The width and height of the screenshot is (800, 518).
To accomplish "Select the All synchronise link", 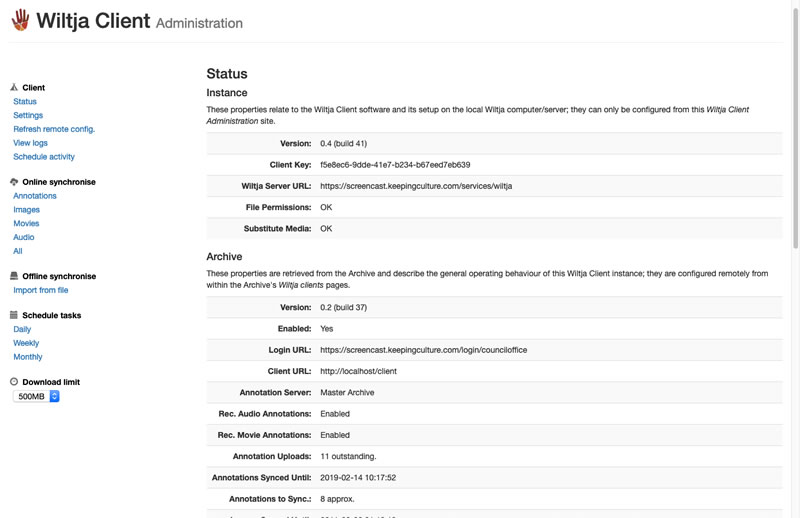I will pos(18,251).
